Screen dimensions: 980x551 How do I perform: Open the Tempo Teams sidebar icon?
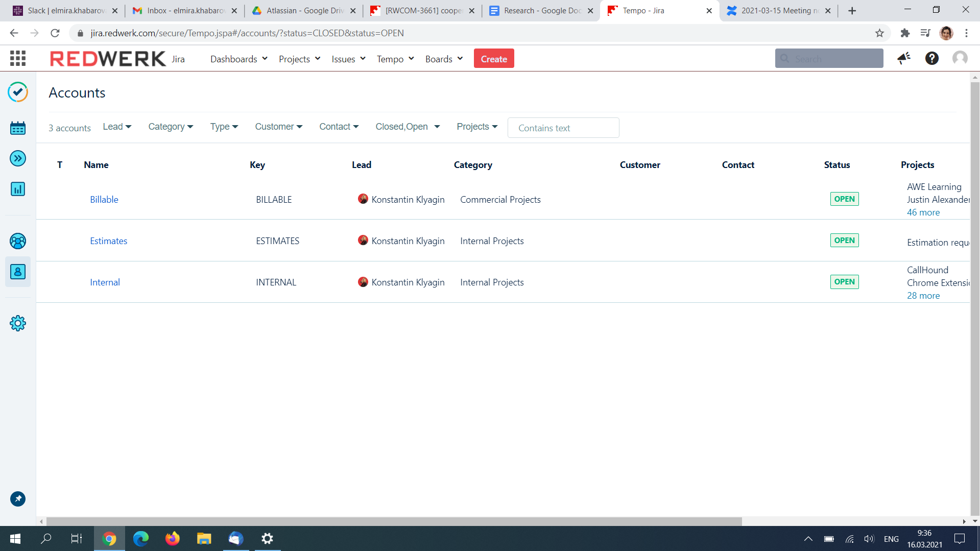[18, 241]
